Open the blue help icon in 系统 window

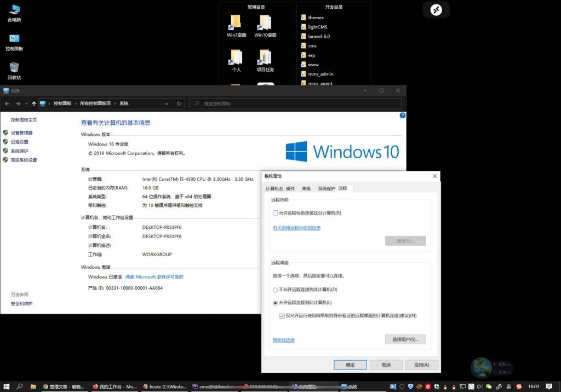point(403,116)
